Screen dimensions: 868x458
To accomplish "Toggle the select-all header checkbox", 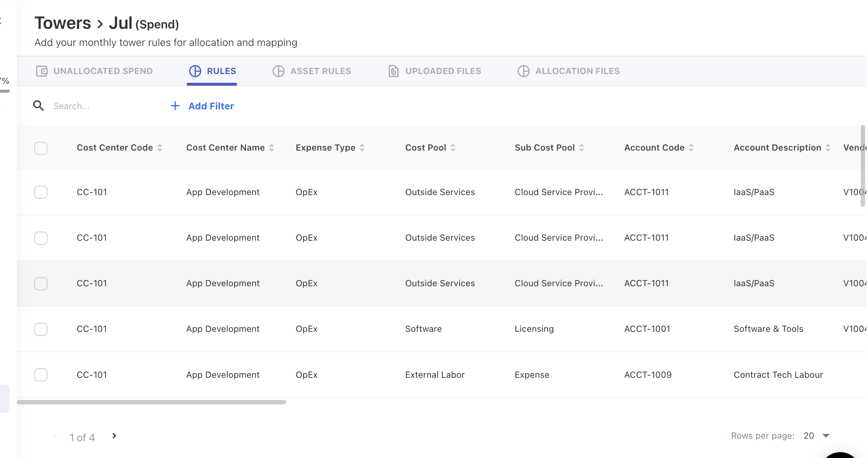I will 41,148.
